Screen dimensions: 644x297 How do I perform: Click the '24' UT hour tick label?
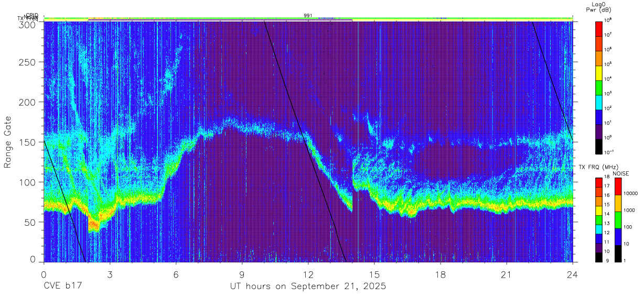pos(573,274)
